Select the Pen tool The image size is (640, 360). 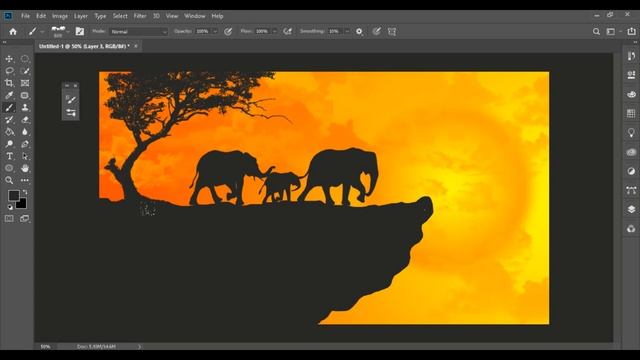[x=25, y=144]
